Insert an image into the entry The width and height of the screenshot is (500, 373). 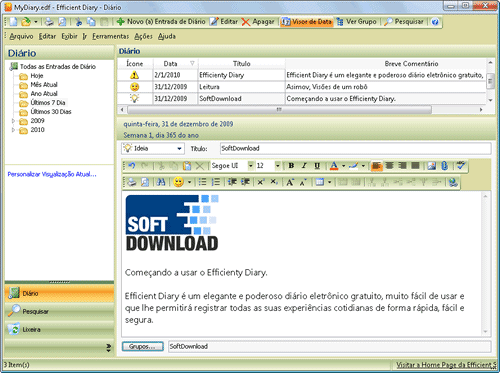tap(432, 166)
